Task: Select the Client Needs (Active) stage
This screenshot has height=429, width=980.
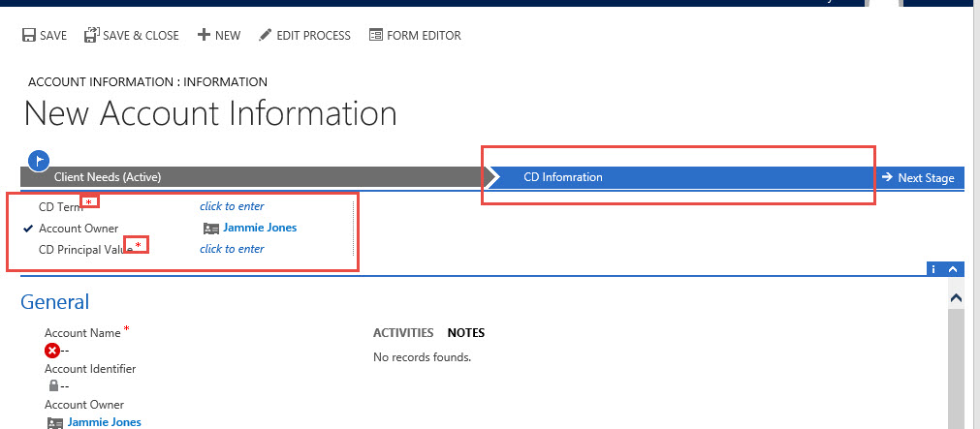Action: (107, 177)
